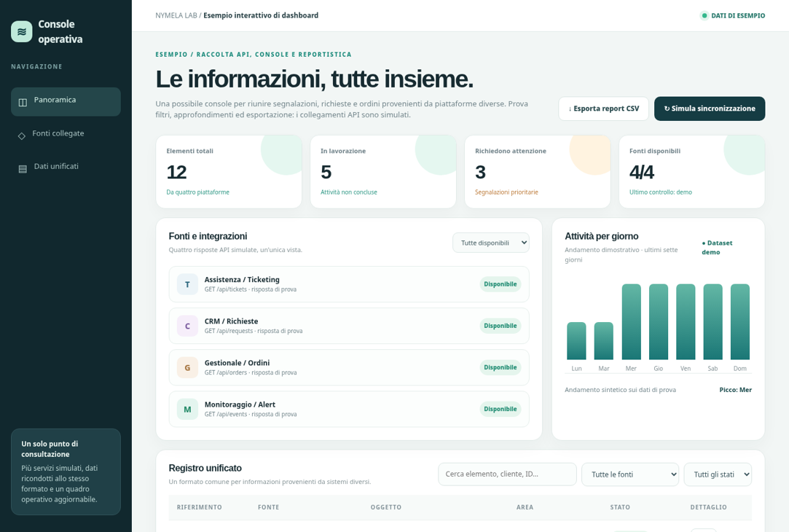Screen dimensions: 789x532
Task: Click the Mer bar in activity chart
Action: 632,321
